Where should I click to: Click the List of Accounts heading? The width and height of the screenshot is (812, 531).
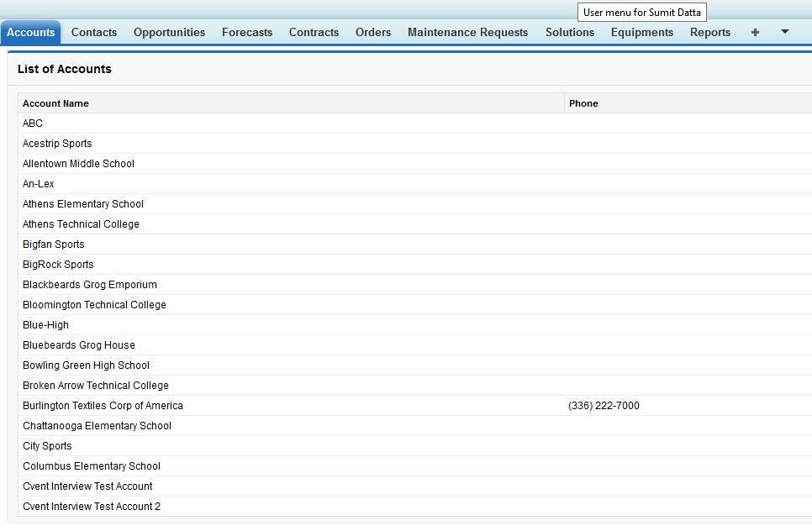[64, 70]
